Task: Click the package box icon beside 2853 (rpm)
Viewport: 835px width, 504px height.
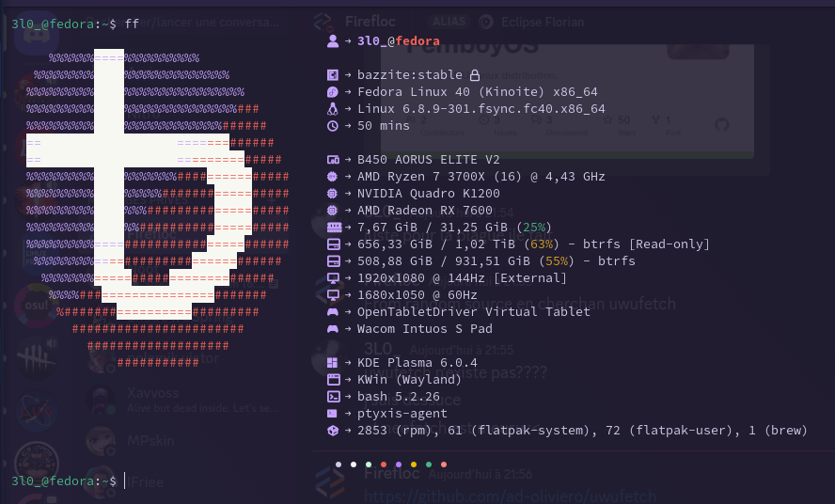Action: (x=333, y=431)
